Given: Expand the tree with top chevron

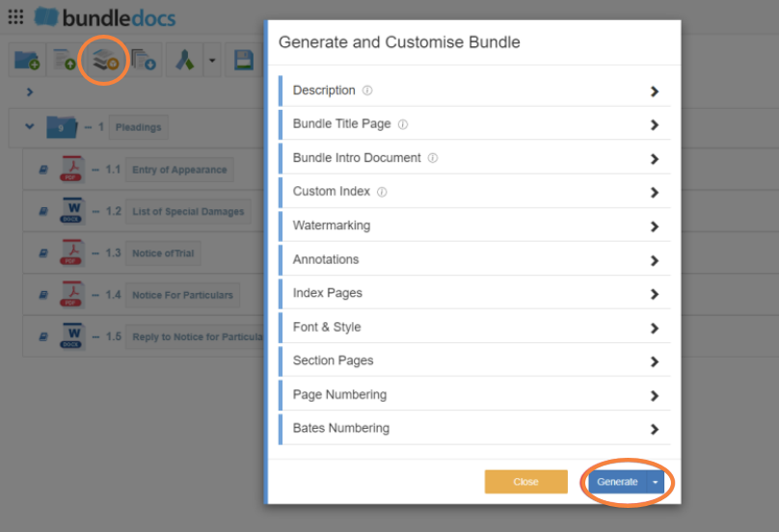Looking at the screenshot, I should 29,92.
